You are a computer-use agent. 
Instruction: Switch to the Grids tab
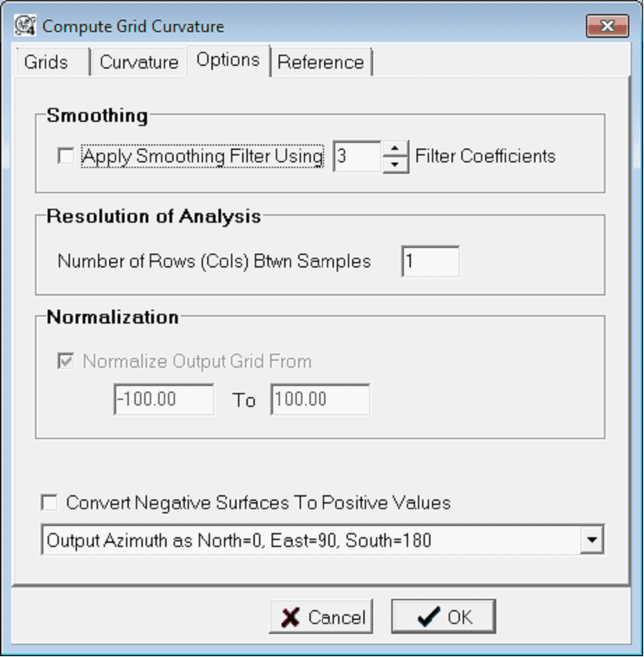(x=46, y=62)
